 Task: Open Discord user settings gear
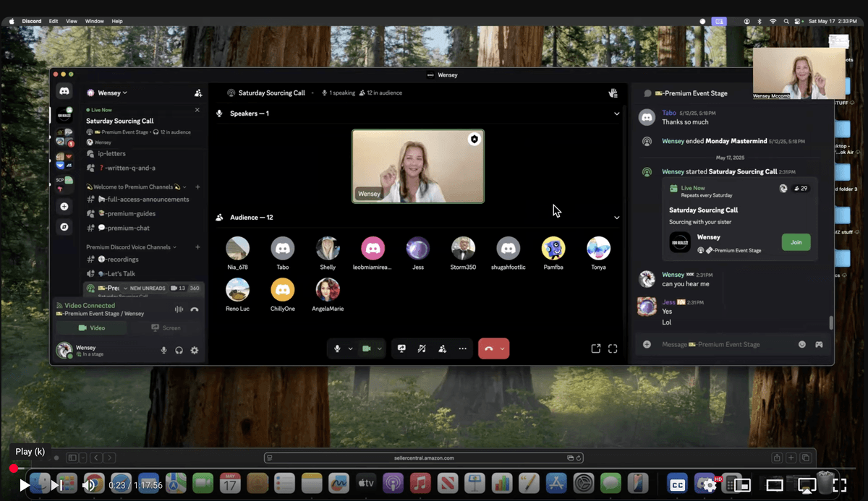point(195,351)
